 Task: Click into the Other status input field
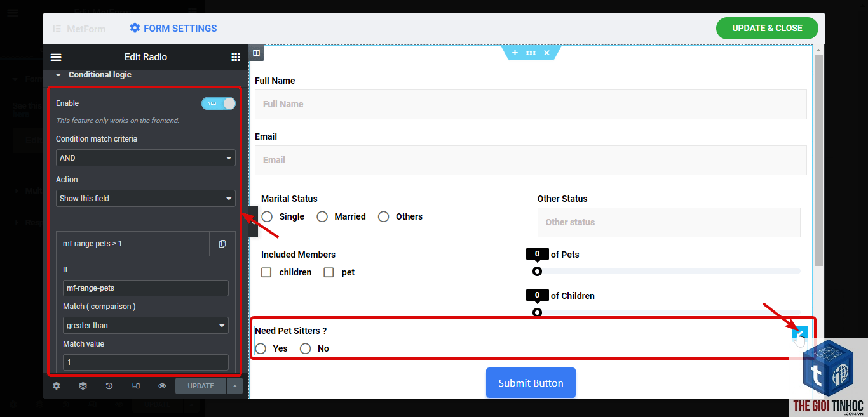tap(668, 222)
